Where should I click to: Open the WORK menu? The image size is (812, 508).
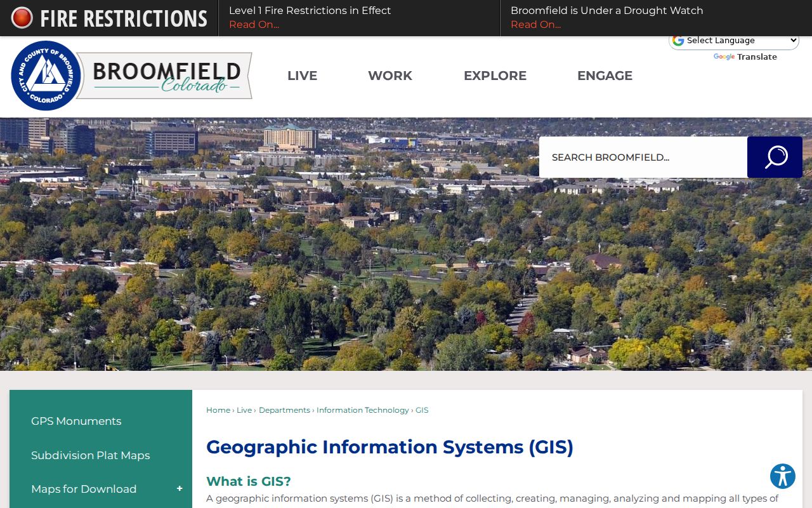coord(390,76)
